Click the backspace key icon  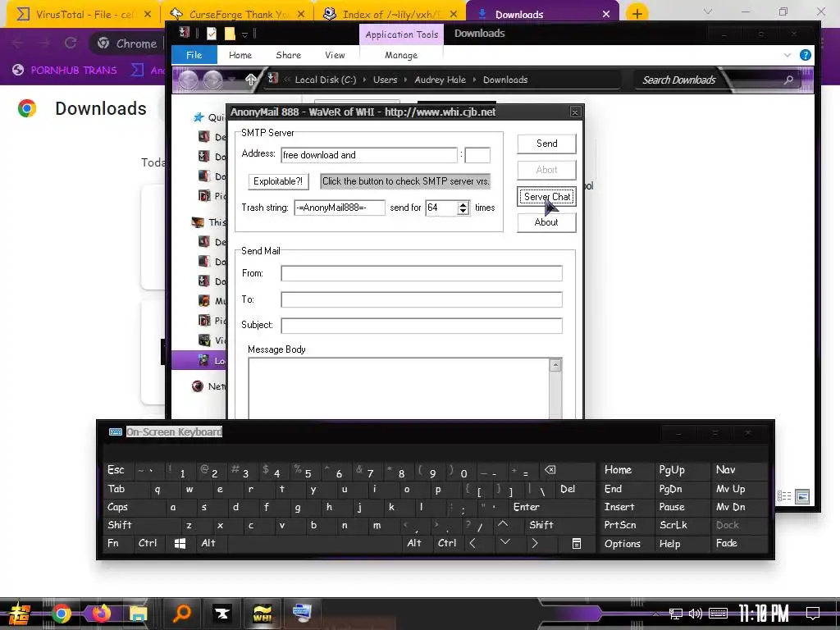tap(550, 470)
